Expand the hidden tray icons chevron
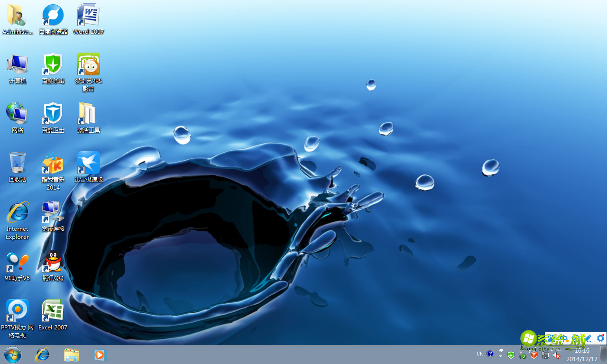Image resolution: width=607 pixels, height=364 pixels. 501,356
